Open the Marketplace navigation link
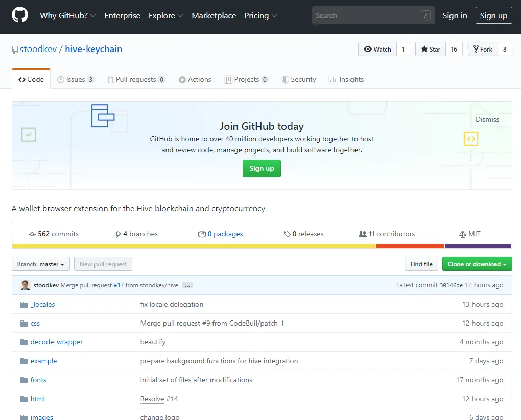Viewport: 521px width, 420px height. pos(214,16)
